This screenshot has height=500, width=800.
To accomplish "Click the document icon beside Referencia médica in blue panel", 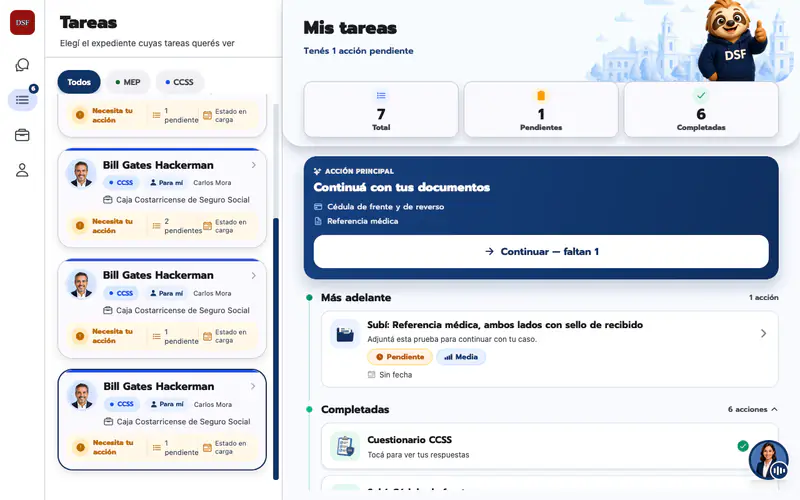I will click(x=318, y=221).
